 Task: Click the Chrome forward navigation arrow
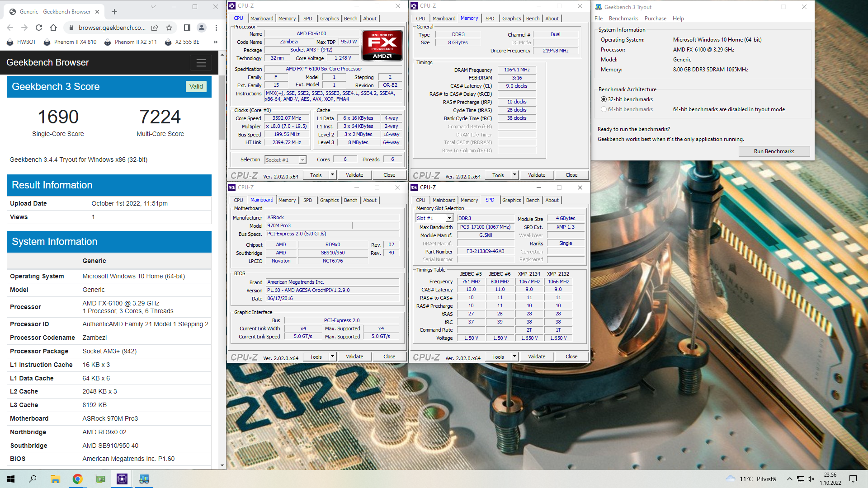click(x=24, y=28)
